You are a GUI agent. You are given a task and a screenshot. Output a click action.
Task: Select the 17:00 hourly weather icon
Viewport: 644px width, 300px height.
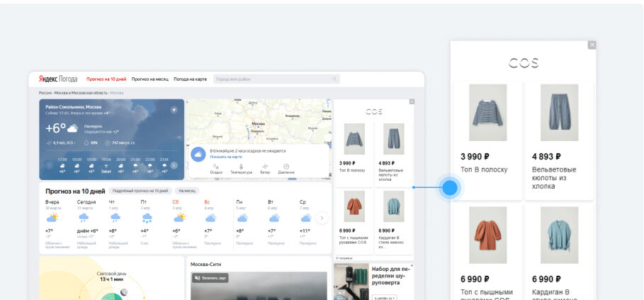(x=62, y=165)
